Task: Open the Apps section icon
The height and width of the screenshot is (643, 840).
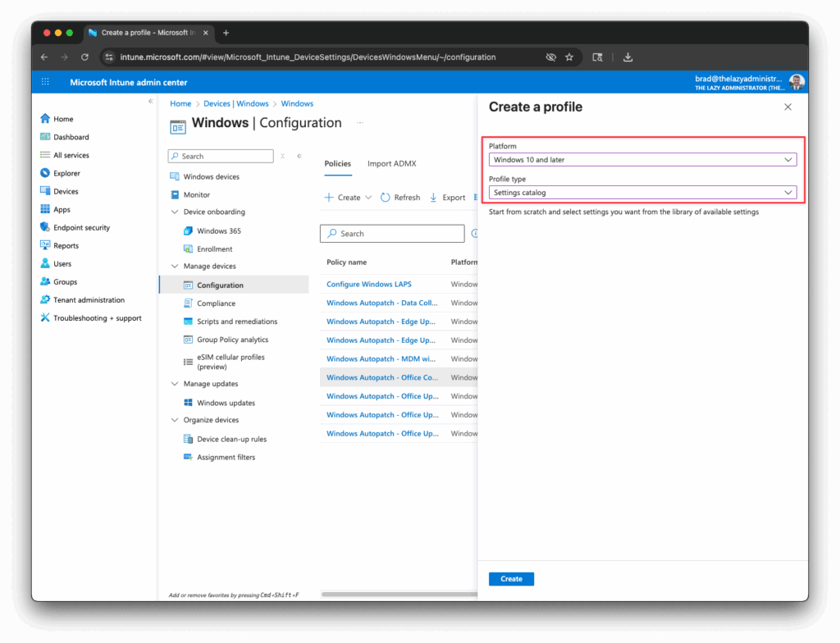Action: pos(45,209)
